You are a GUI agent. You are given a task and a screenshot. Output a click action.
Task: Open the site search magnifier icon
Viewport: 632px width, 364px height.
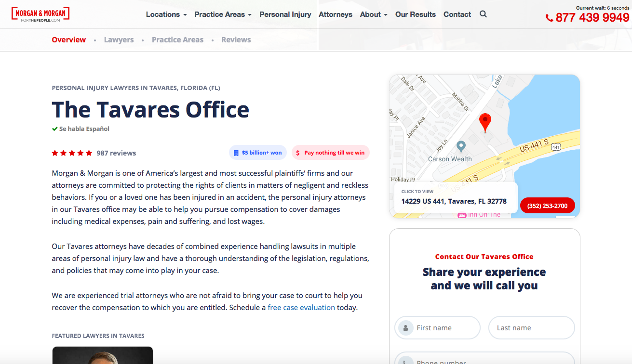pyautogui.click(x=483, y=14)
